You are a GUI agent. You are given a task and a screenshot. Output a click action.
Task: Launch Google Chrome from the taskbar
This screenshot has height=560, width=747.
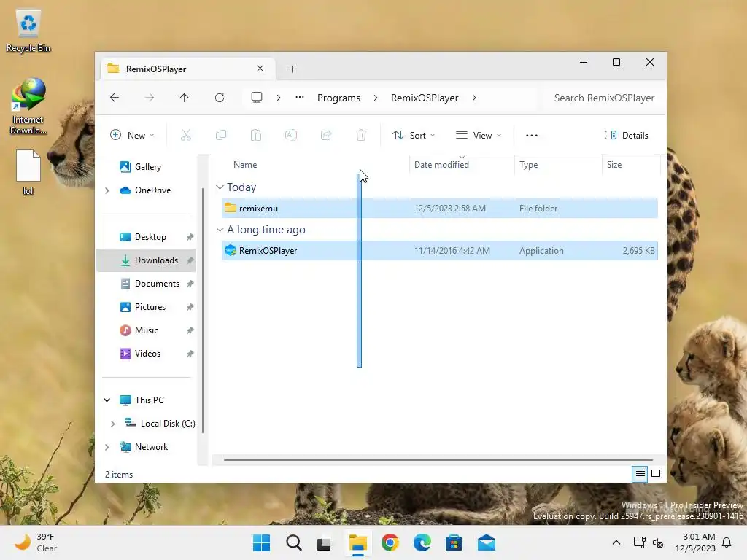point(390,542)
